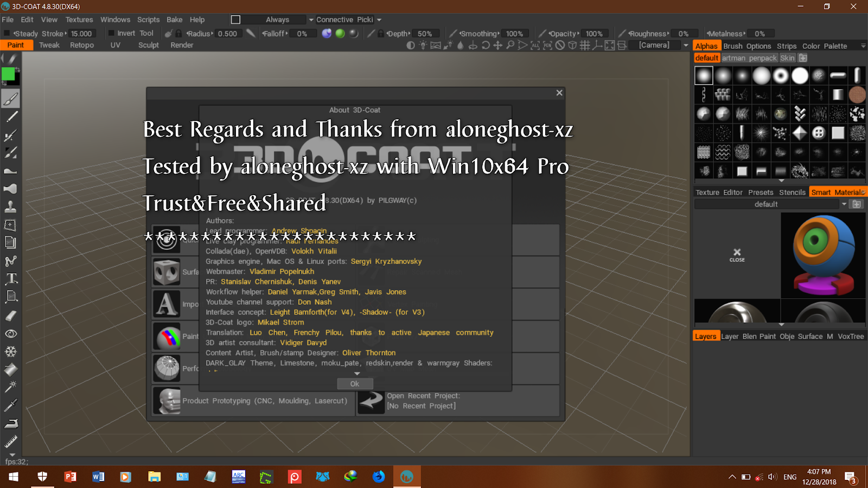Add a smart materials folder with plus icon
This screenshot has height=488, width=868.
(857, 204)
